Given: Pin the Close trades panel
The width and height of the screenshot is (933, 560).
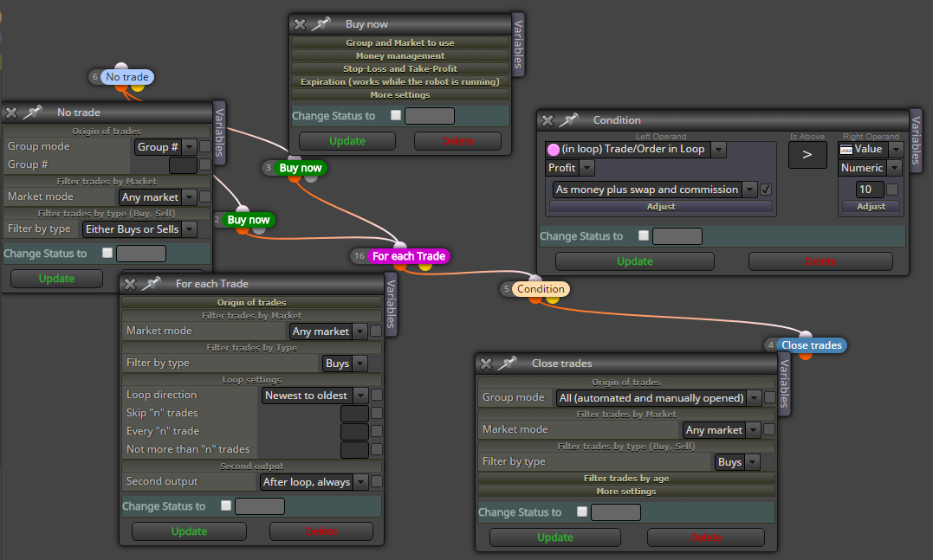Looking at the screenshot, I should point(507,364).
